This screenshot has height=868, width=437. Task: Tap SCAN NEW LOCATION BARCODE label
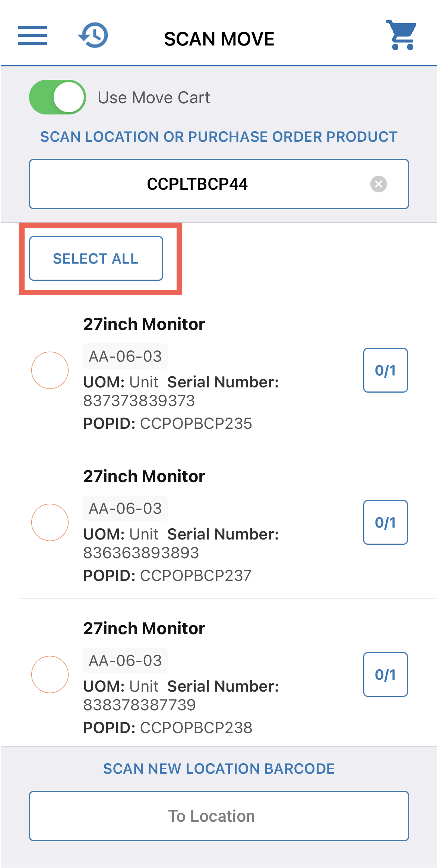tap(219, 768)
